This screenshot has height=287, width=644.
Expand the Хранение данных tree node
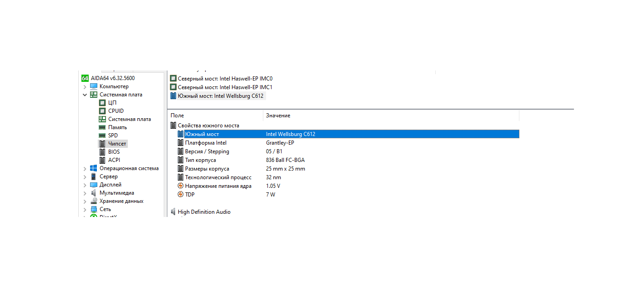click(x=85, y=201)
